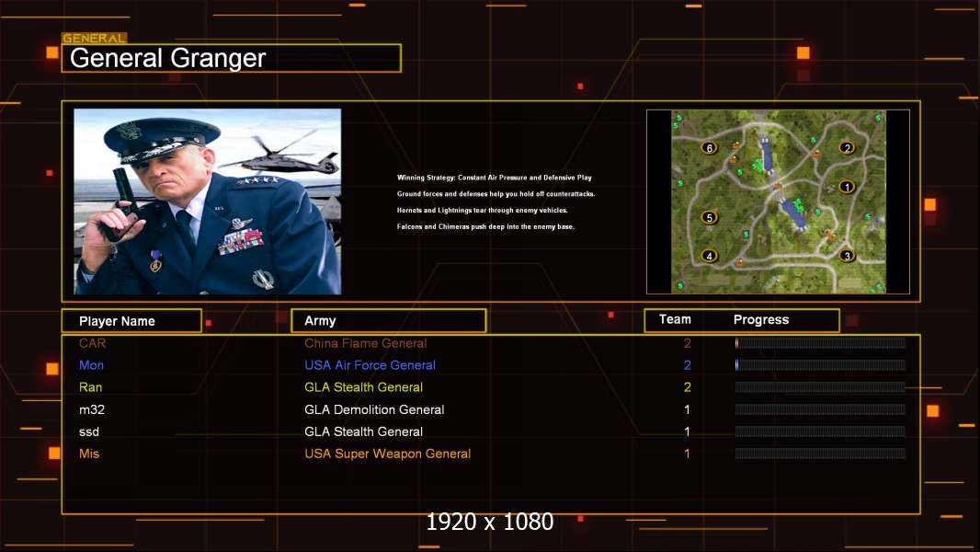Choose start position marker 4 on the map
The image size is (980, 552).
pos(709,255)
